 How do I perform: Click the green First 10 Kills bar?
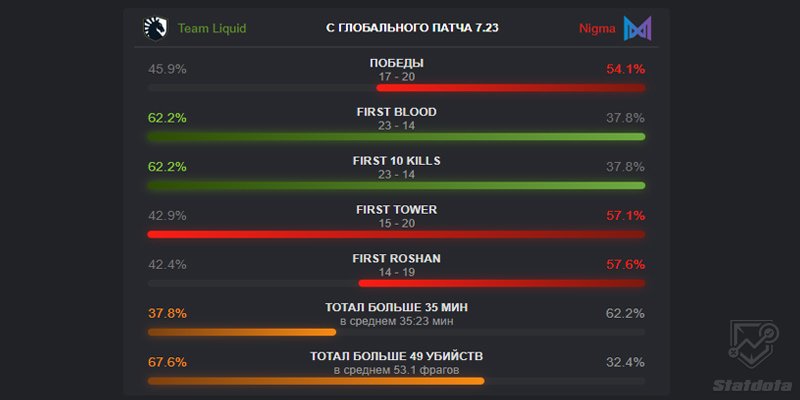tap(396, 186)
